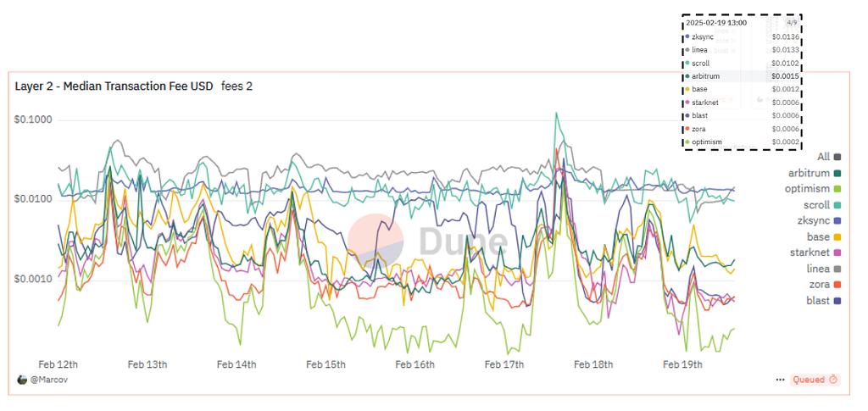
Task: Click the Queued clock status icon
Action: (833, 380)
